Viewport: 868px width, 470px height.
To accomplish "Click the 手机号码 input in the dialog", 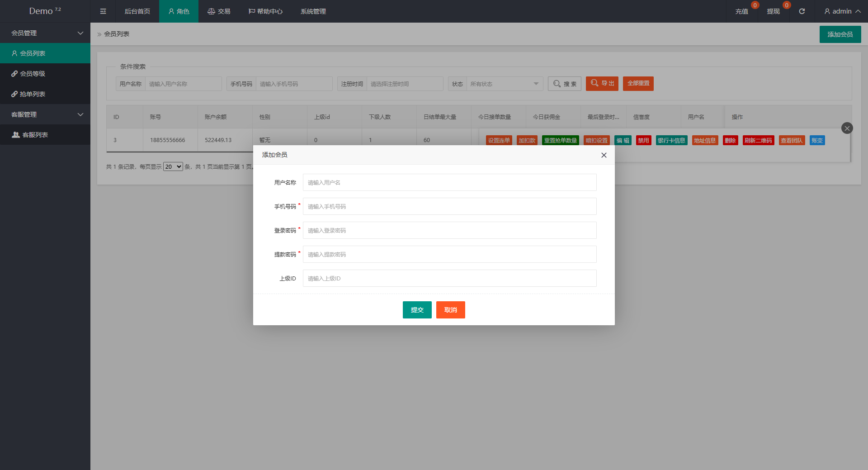I will tap(449, 207).
